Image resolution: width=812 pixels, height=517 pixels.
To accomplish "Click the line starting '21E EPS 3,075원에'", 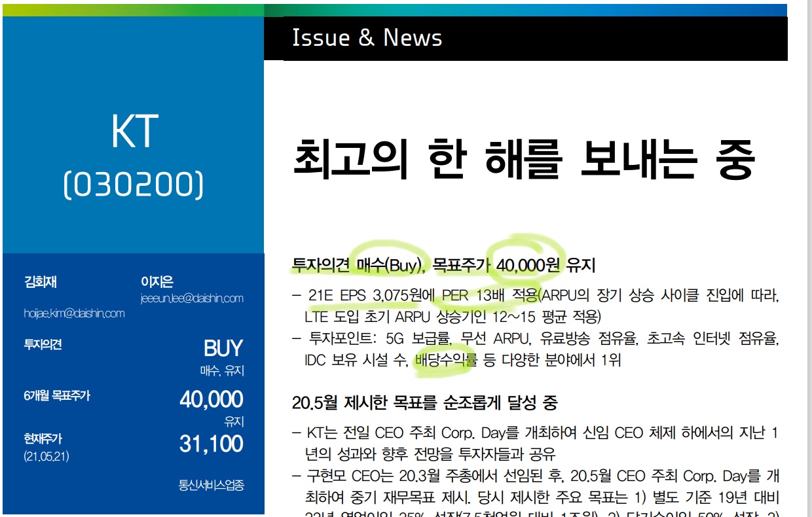I will pyautogui.click(x=536, y=295).
